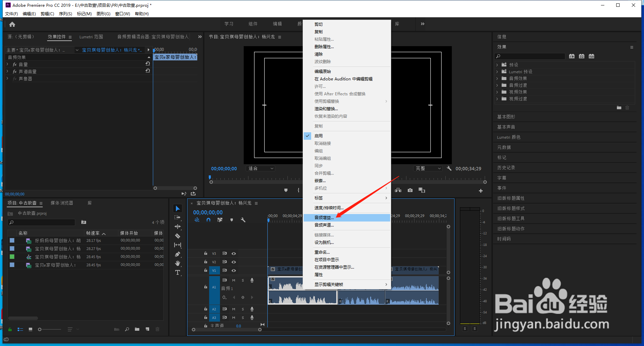
Task: Toggle lock on track V3
Action: point(205,253)
